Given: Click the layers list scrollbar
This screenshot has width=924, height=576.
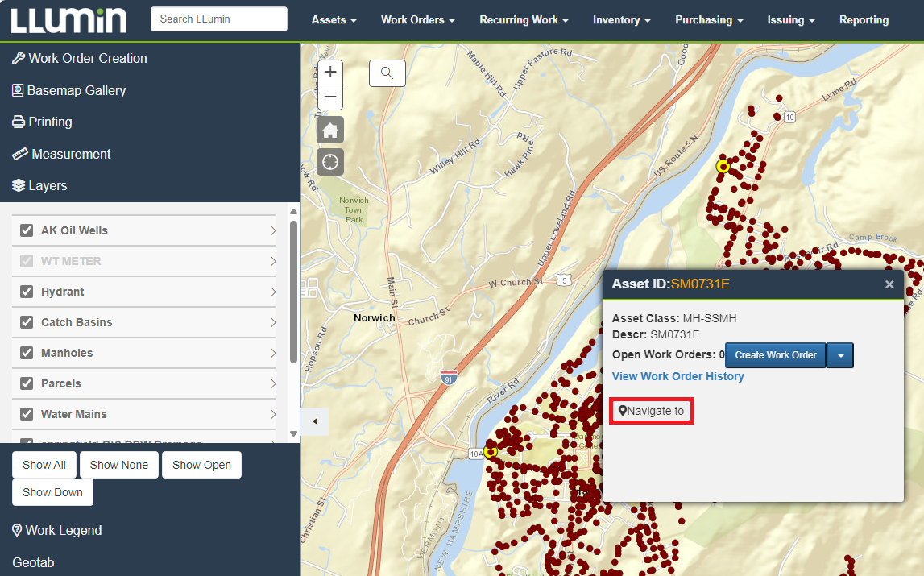Looking at the screenshot, I should point(293,290).
